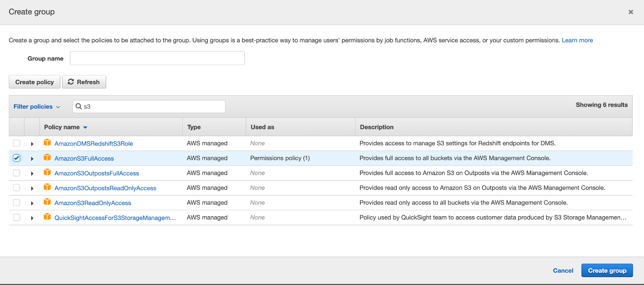The height and width of the screenshot is (285, 644).
Task: Expand the AmazonS3OutpostsReadOnlyAccess row details
Action: (x=32, y=189)
